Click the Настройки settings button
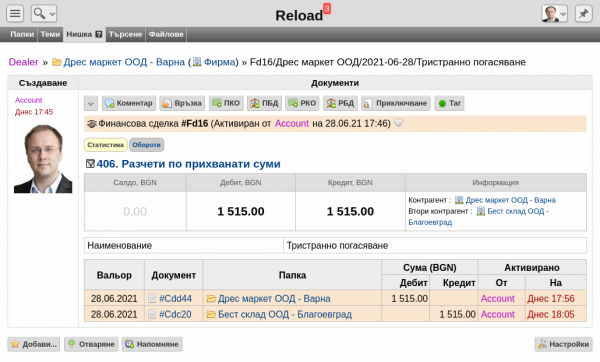 point(564,344)
